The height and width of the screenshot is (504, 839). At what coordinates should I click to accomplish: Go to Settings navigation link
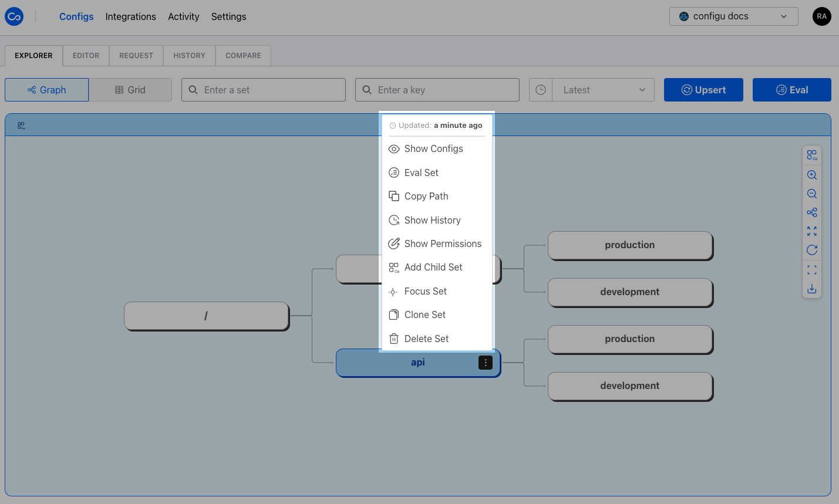[229, 16]
